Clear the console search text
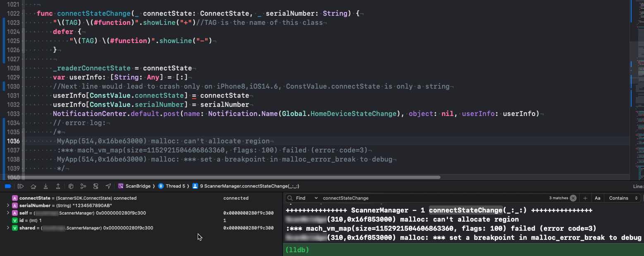 click(573, 198)
